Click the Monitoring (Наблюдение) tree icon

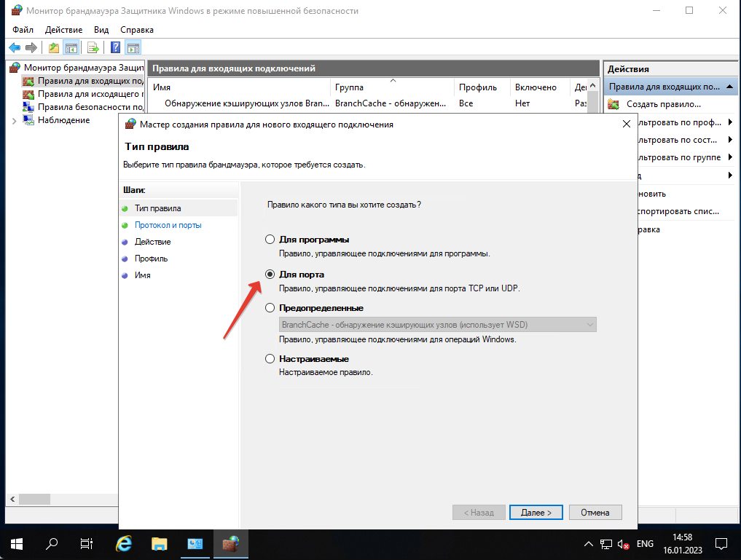point(28,120)
